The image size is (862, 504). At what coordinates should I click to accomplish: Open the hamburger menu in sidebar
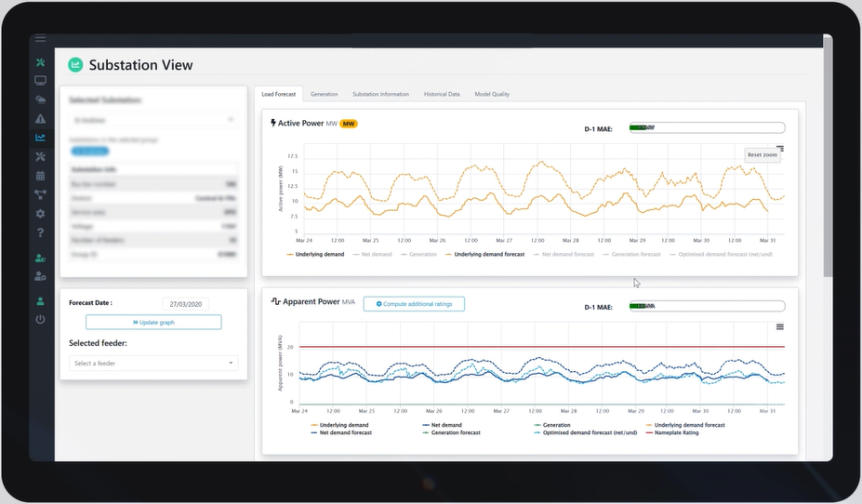(40, 39)
